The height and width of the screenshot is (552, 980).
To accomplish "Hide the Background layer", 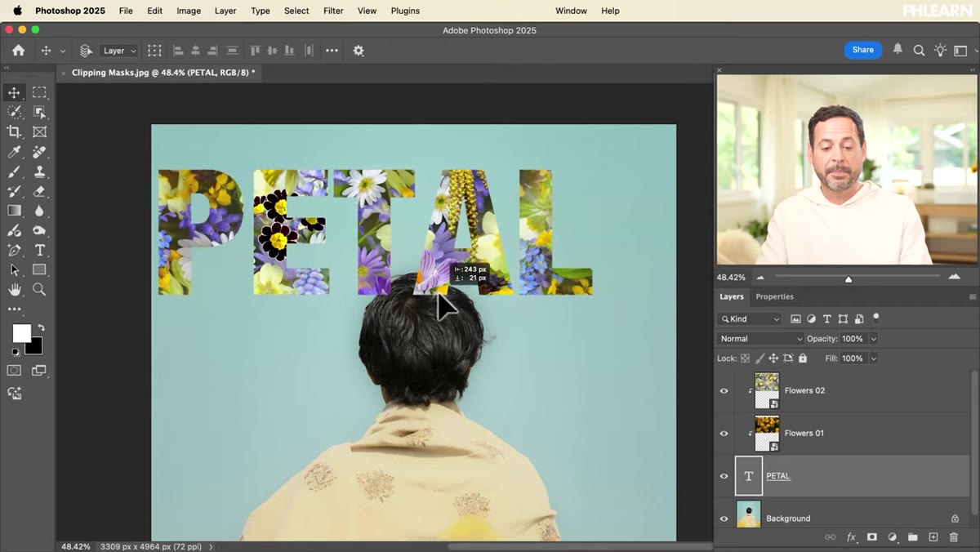I will pos(724,519).
